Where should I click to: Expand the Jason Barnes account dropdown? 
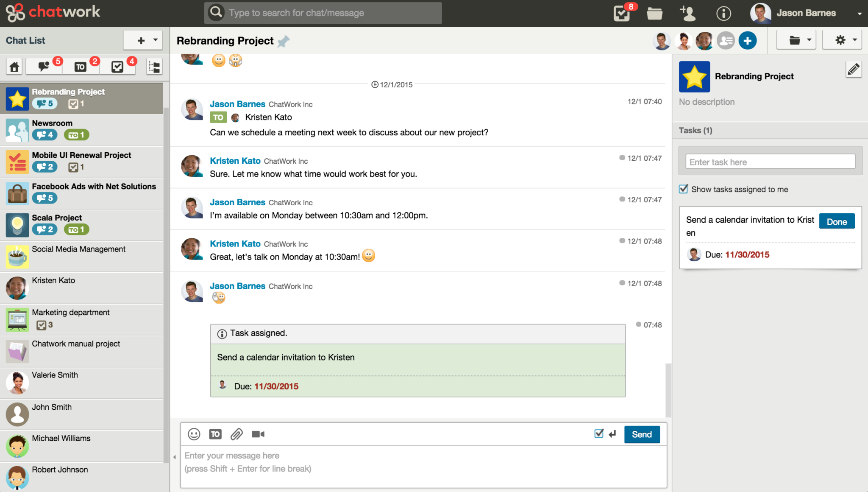pyautogui.click(x=860, y=14)
